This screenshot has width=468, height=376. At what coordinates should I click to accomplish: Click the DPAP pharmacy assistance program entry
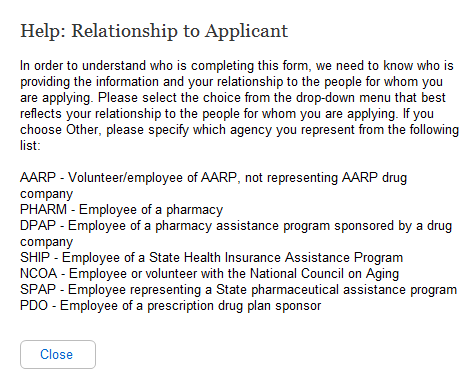point(236,233)
